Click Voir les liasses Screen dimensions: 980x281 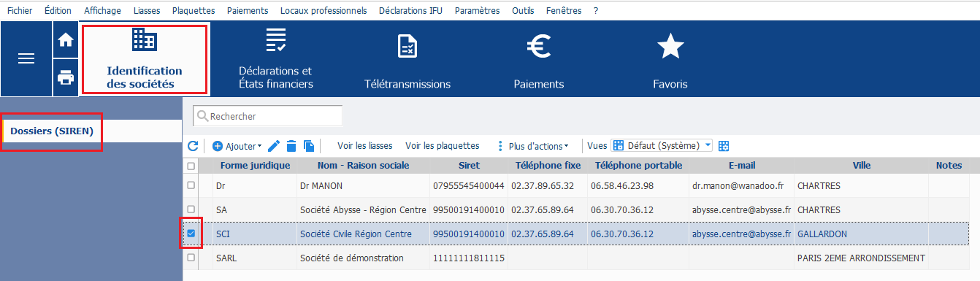[364, 146]
